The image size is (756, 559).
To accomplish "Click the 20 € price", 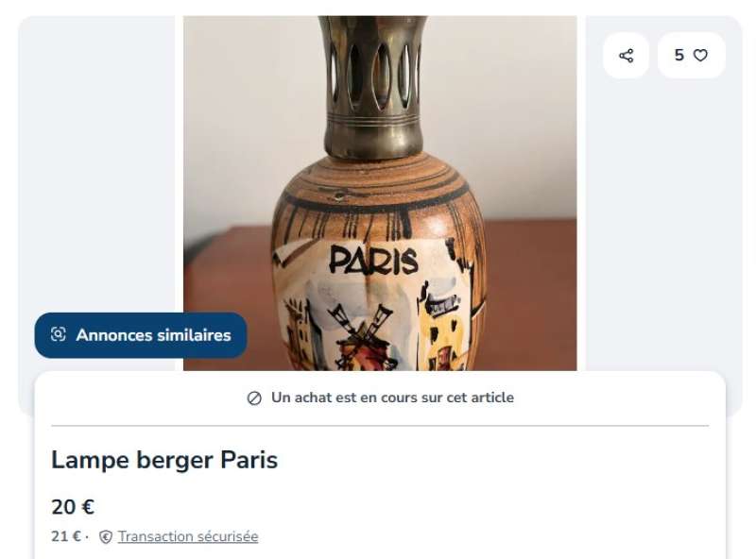I will (73, 507).
